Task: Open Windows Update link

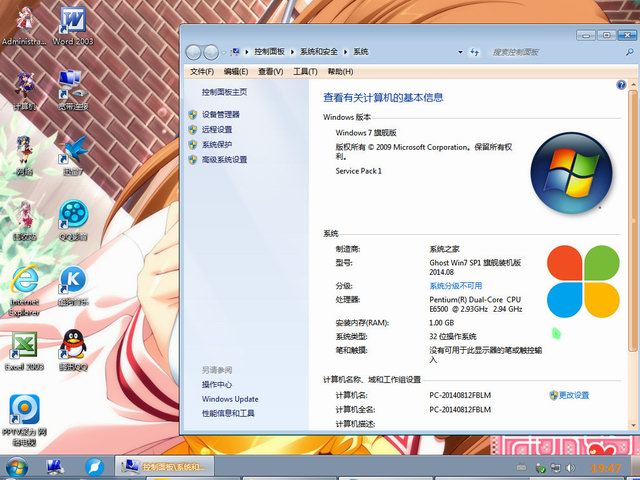Action: (230, 399)
